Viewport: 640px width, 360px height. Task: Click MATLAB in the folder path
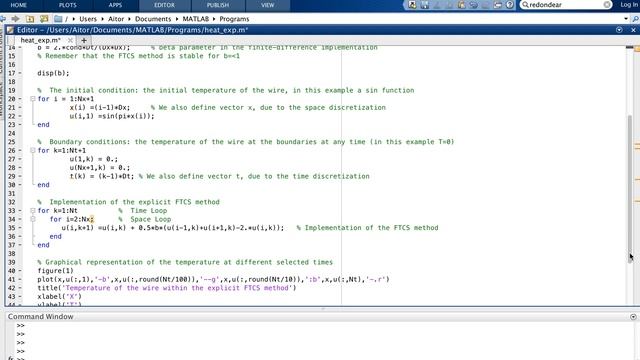196,19
